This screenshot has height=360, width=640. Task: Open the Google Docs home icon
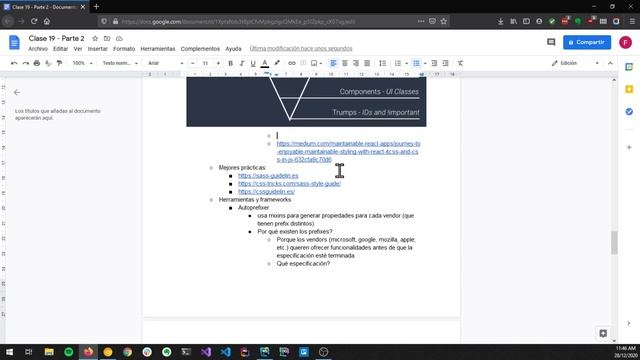(14, 42)
